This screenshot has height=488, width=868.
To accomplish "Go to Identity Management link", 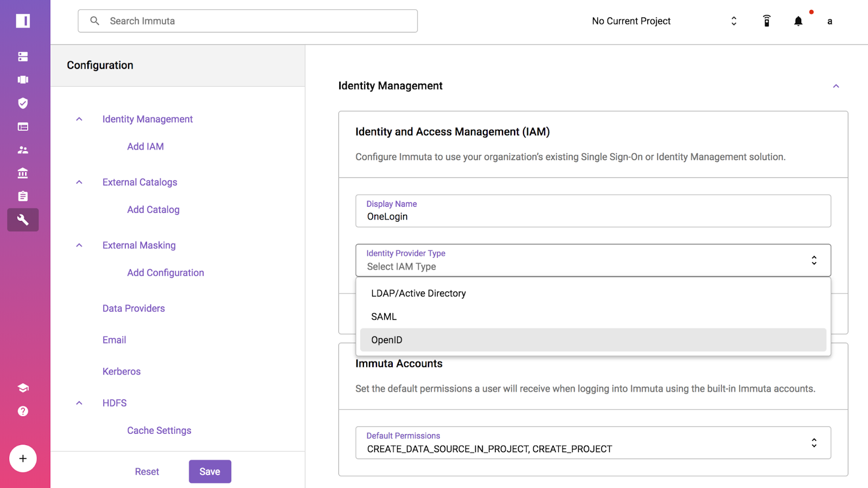I will point(148,119).
